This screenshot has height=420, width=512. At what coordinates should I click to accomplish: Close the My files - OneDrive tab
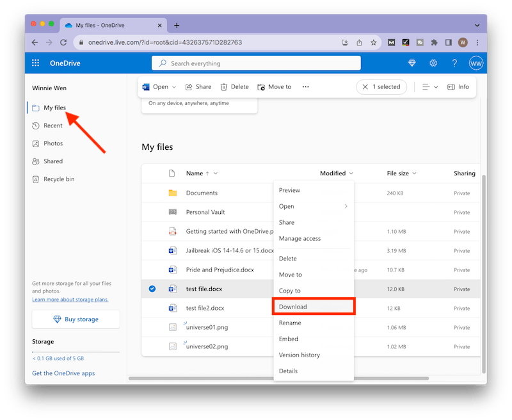pos(159,26)
